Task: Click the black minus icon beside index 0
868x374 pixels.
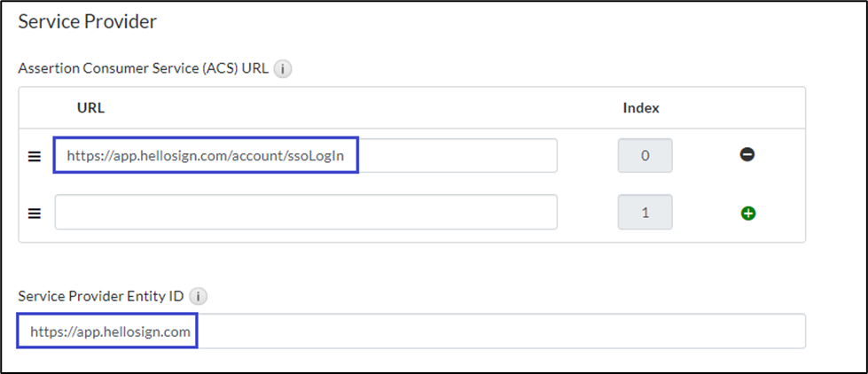Action: [747, 155]
